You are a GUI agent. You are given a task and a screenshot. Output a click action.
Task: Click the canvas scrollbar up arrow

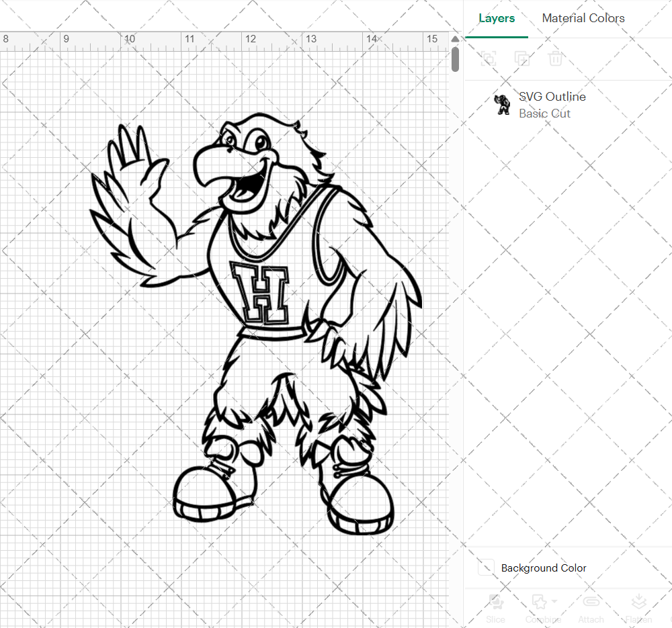coord(455,39)
